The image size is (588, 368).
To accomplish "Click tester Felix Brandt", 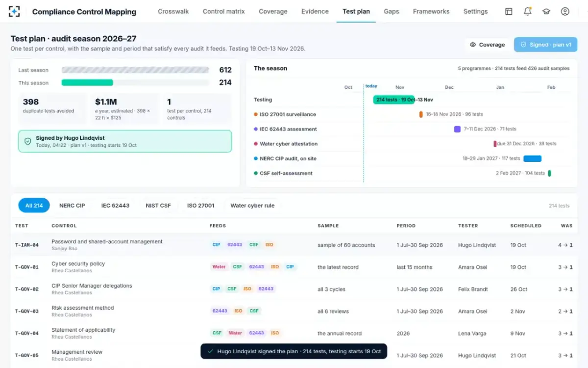I will tap(473, 289).
